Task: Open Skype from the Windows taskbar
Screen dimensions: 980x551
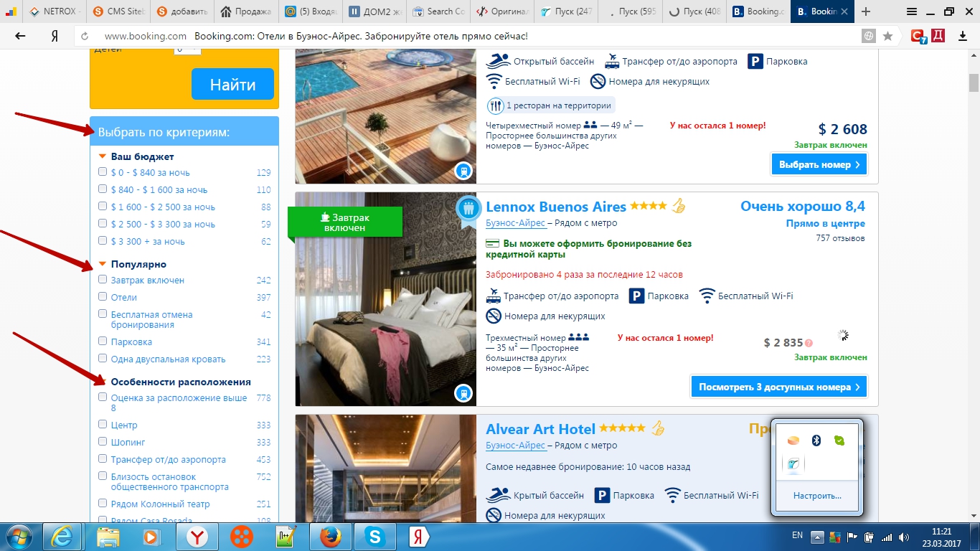Action: (374, 537)
